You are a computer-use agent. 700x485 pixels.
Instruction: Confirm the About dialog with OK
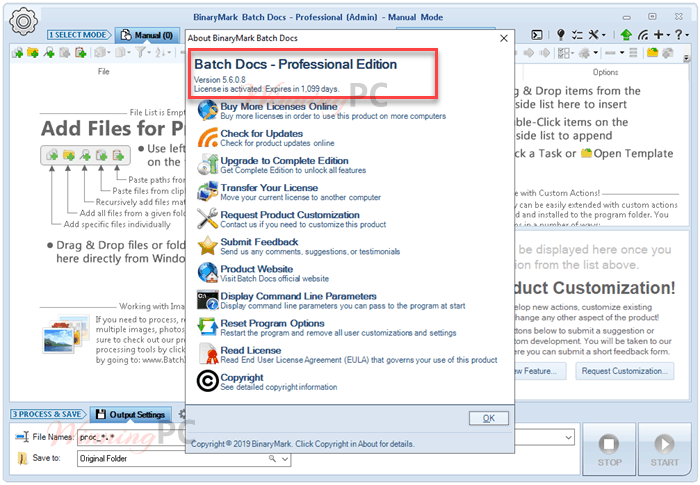488,418
